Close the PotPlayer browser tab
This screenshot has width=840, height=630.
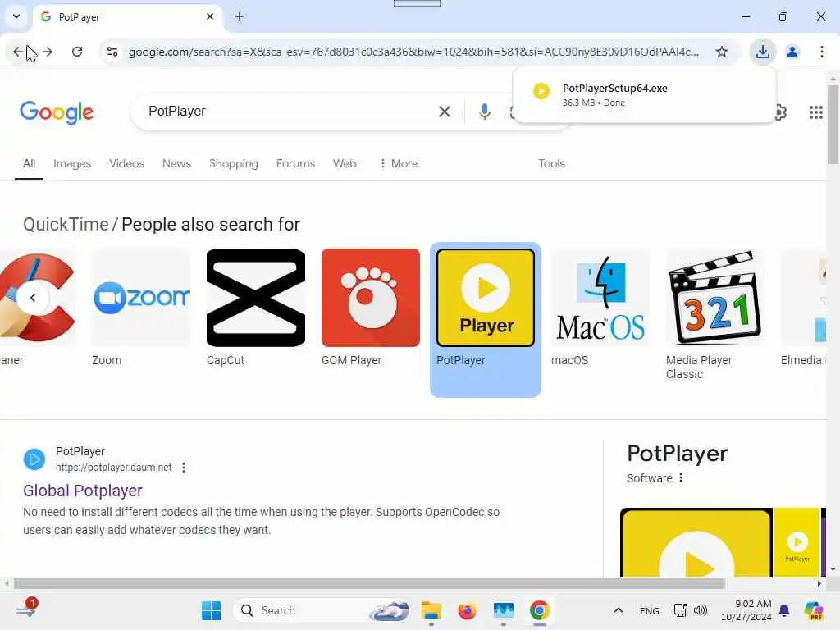click(x=210, y=16)
